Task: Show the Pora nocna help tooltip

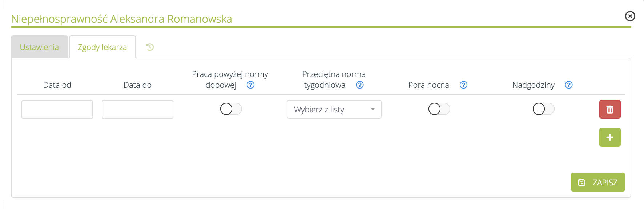Action: 463,85
